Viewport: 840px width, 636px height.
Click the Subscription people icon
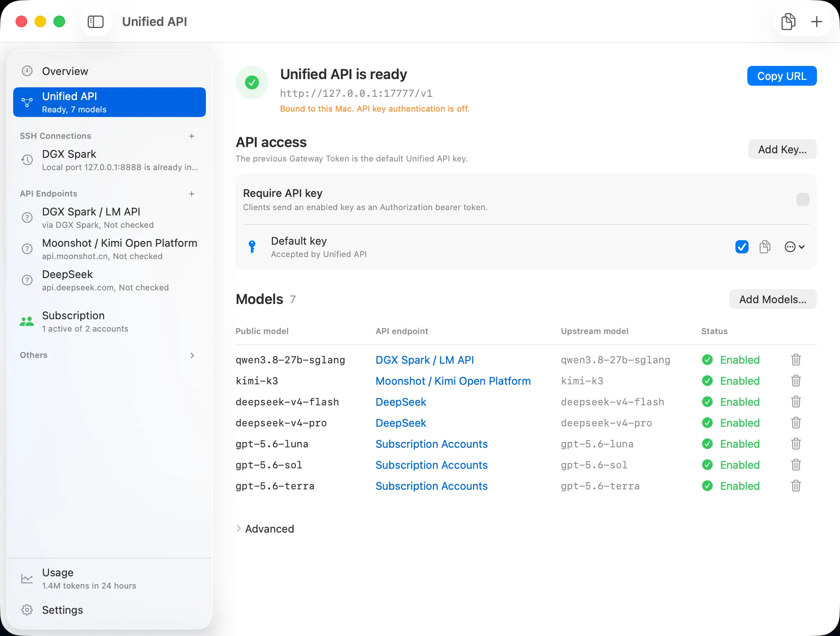[x=27, y=321]
